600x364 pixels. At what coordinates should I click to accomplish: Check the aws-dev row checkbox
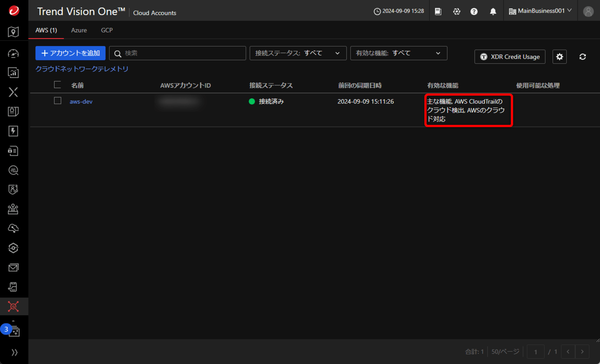[57, 101]
